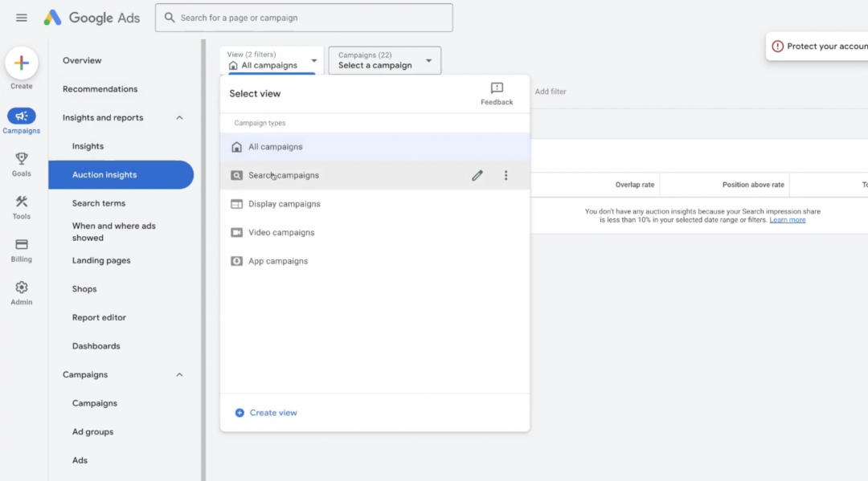868x481 pixels.
Task: Open the Report editor
Action: point(99,317)
